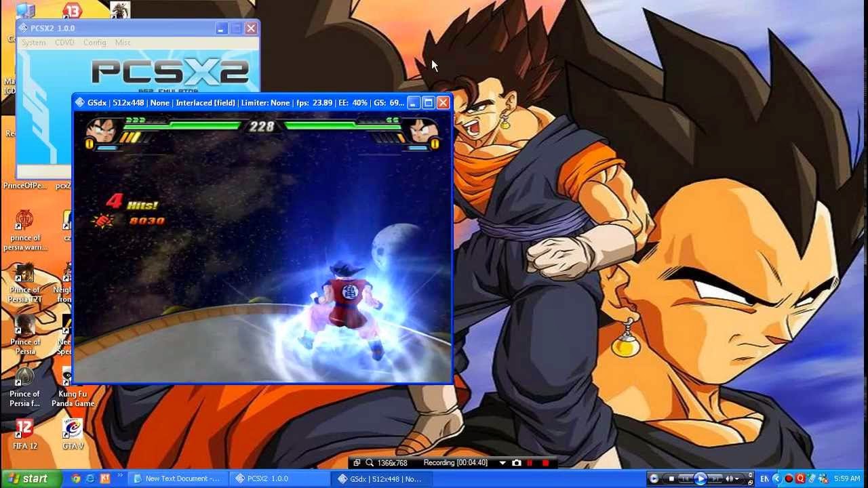The image size is (868, 488).
Task: Open the recording toolbar dropdown arrow
Action: [502, 462]
